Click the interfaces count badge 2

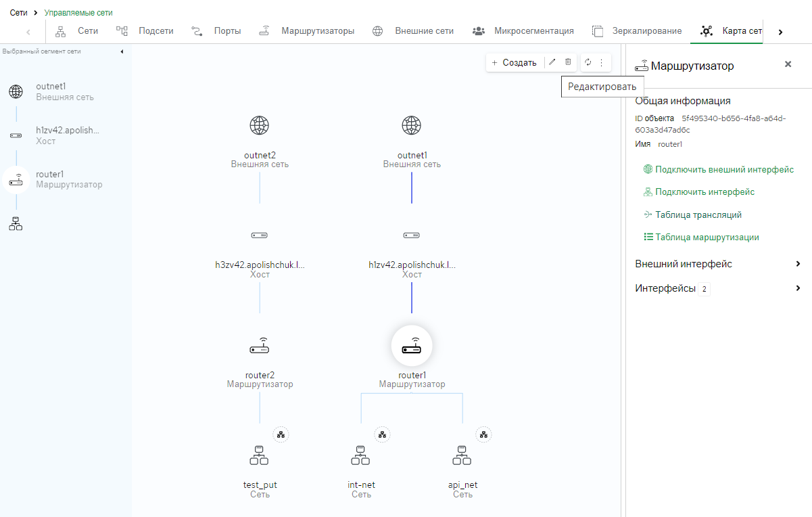tap(704, 289)
